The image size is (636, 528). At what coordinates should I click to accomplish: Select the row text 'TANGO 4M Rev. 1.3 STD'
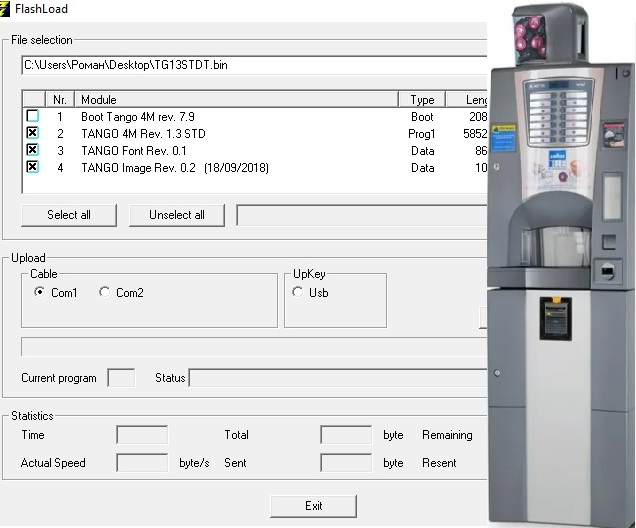coord(143,134)
